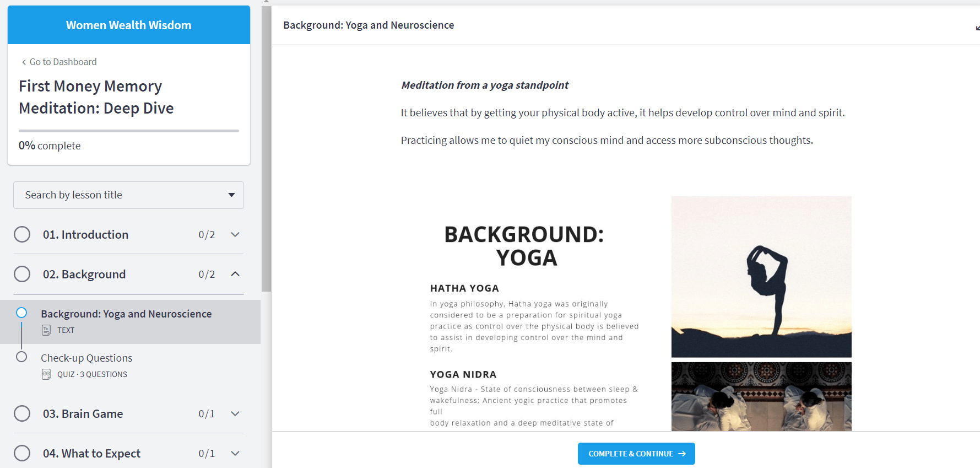
Task: Click the Background 0/2 progress count
Action: click(207, 275)
